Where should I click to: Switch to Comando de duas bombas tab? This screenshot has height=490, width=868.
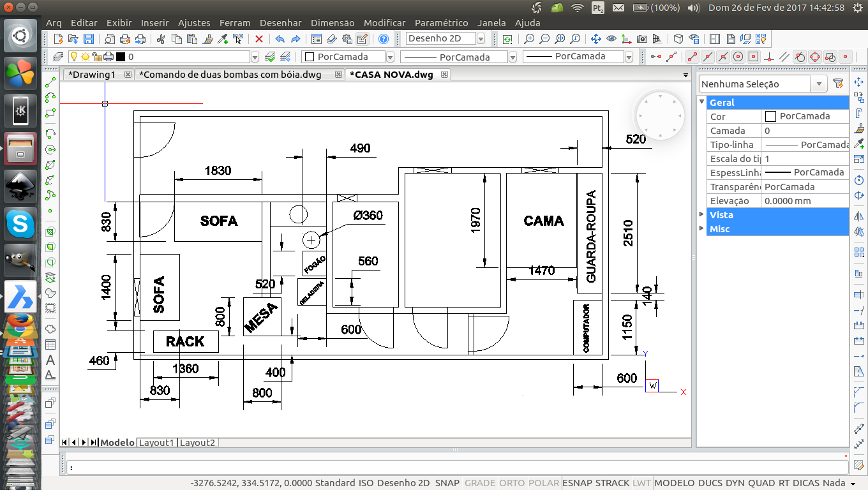[230, 74]
